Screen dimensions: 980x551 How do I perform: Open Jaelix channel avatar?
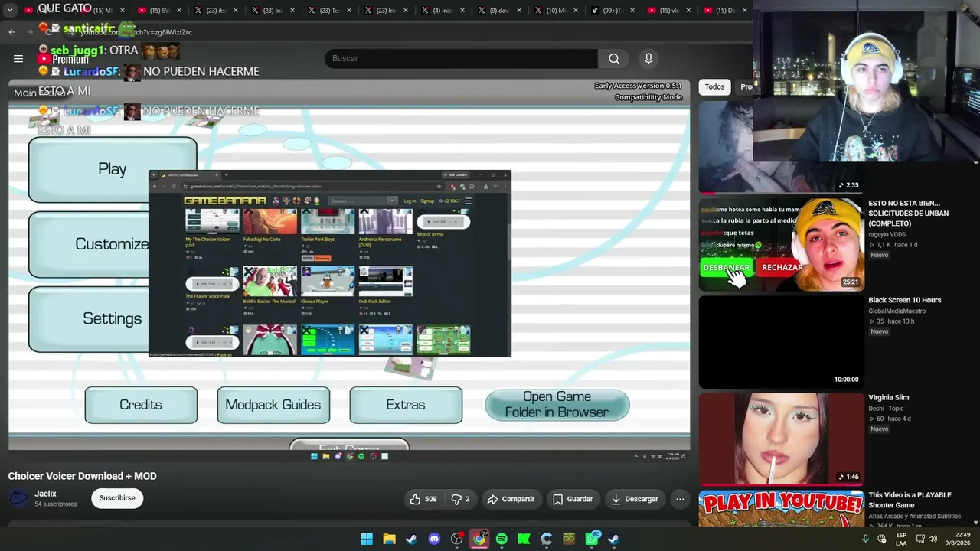pyautogui.click(x=18, y=498)
